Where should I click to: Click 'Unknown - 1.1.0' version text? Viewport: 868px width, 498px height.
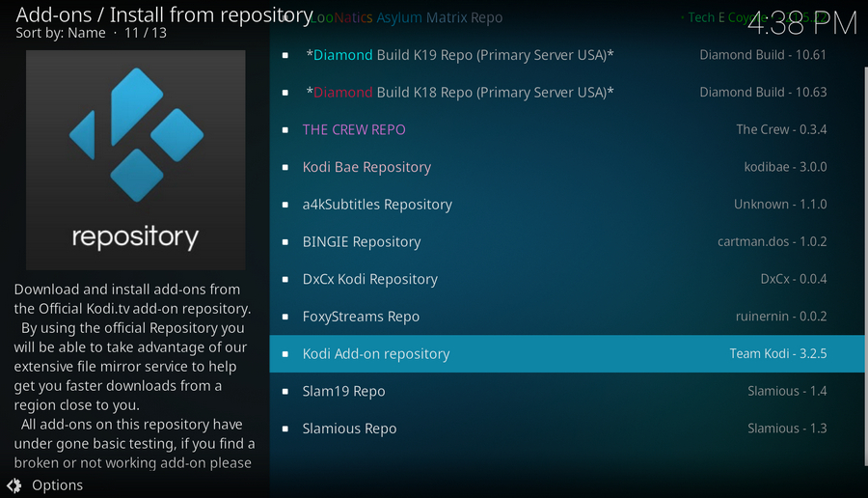pos(780,205)
